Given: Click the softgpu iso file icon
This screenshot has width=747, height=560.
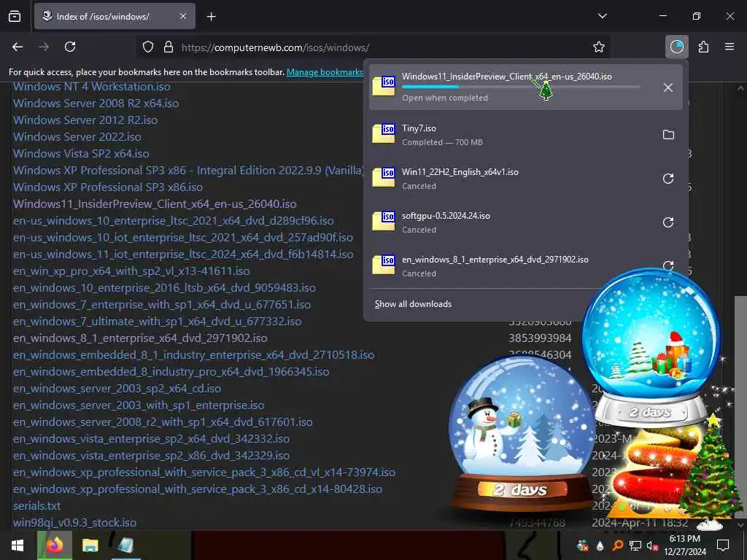Looking at the screenshot, I should (x=384, y=222).
